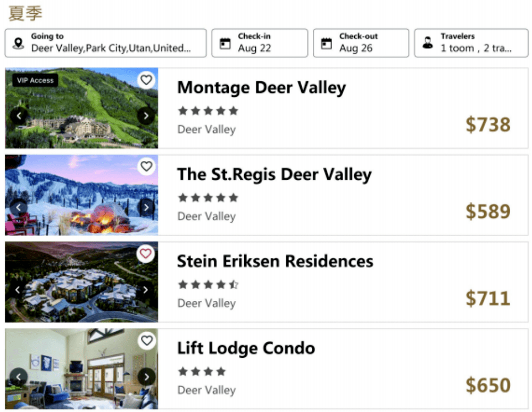Viewport: 532px width, 412px height.
Task: Advance to next Stein Eriksen Residences photo
Action: tap(146, 290)
